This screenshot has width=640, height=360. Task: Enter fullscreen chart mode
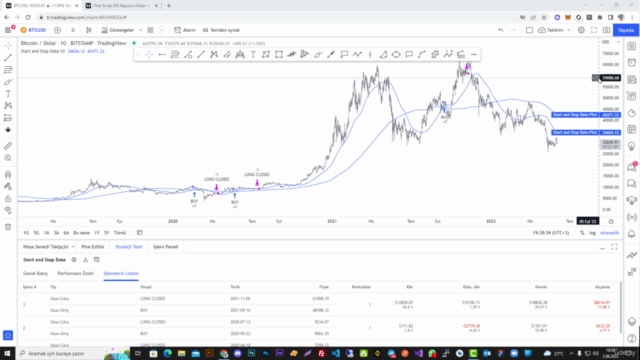[x=594, y=30]
